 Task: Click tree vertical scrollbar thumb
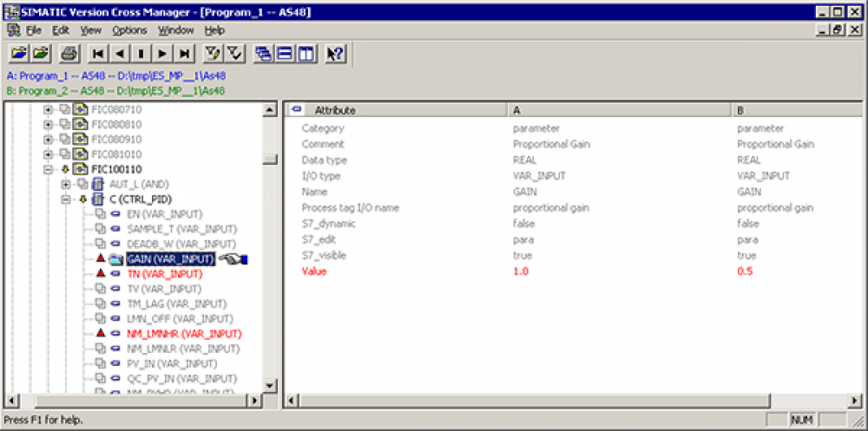coord(270,160)
